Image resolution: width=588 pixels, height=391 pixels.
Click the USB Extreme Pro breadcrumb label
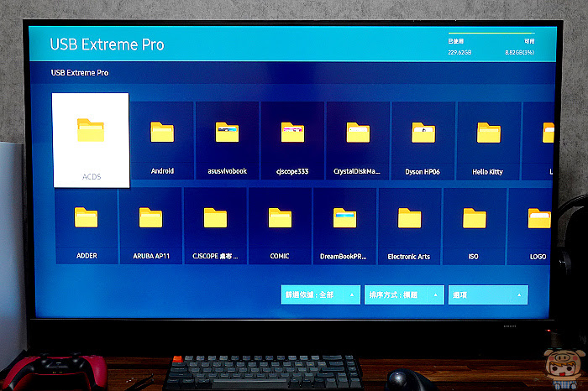point(80,73)
